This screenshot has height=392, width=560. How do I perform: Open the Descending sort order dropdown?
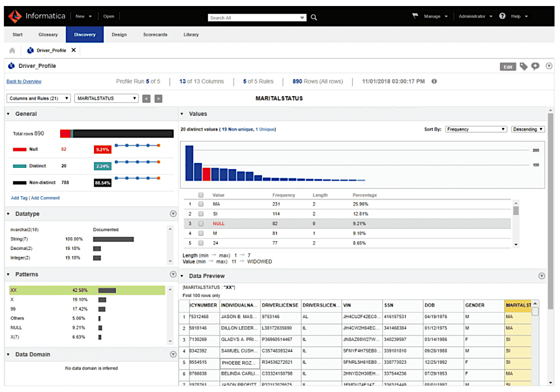[527, 129]
